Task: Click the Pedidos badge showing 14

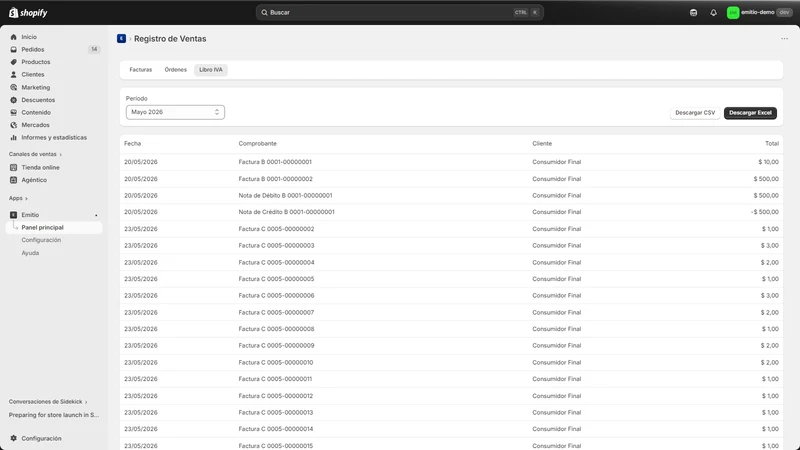Action: tap(94, 49)
